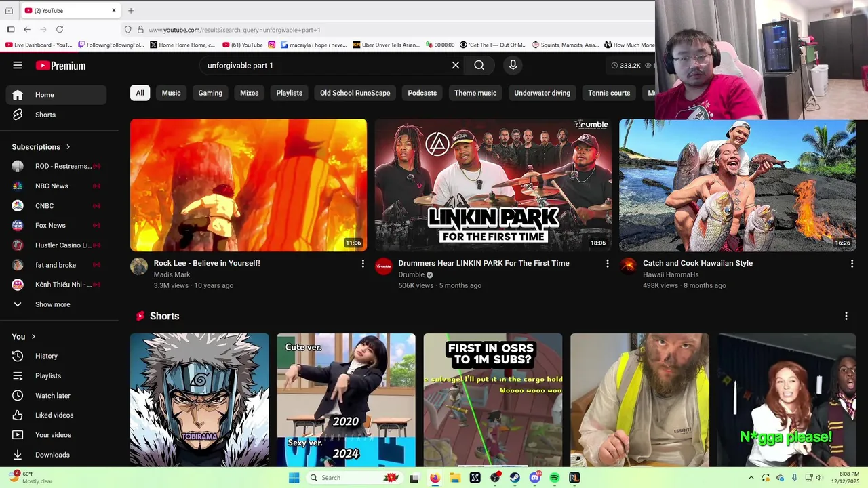Expand the You section
The height and width of the screenshot is (488, 868).
(x=23, y=337)
